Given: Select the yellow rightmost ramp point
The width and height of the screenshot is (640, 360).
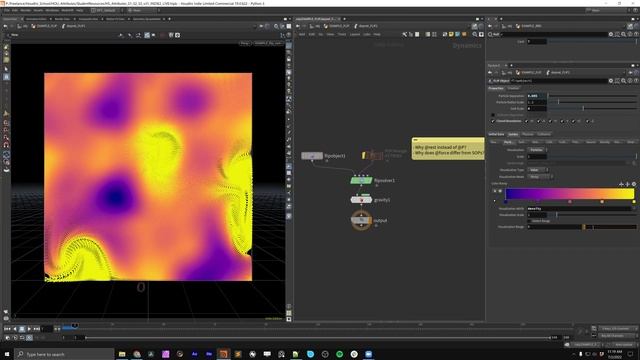Looking at the screenshot, I should (634, 202).
